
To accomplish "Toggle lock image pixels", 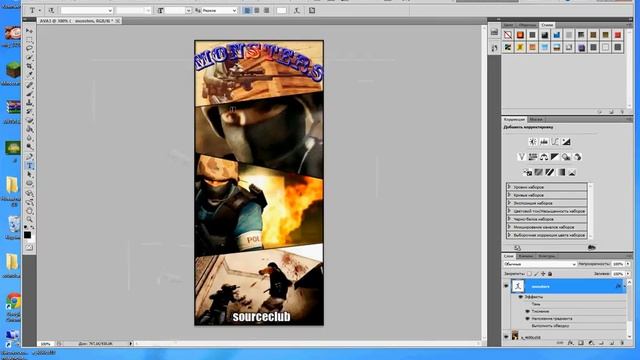I will 536,274.
